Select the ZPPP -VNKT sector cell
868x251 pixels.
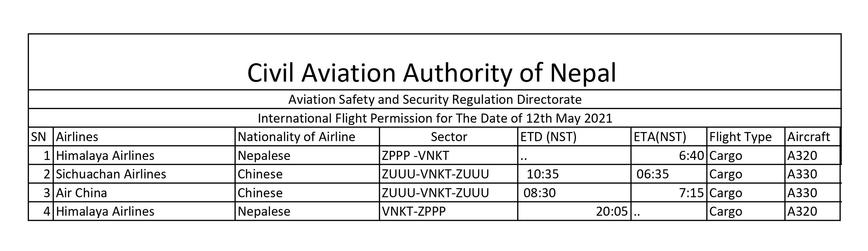pos(415,156)
